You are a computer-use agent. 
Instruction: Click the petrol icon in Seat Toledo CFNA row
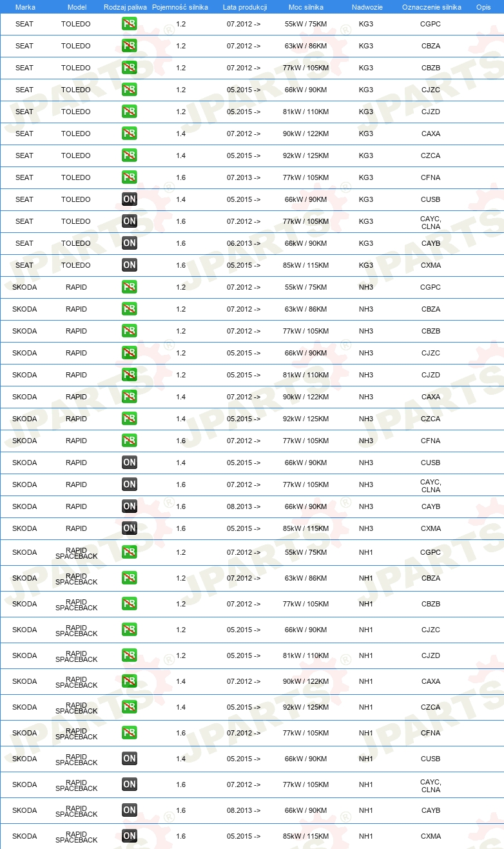pos(130,177)
